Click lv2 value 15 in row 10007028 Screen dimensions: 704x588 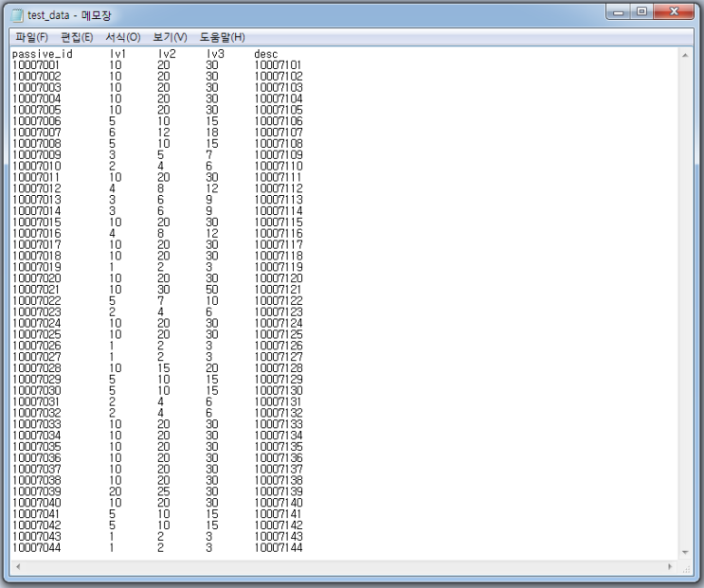[163, 367]
